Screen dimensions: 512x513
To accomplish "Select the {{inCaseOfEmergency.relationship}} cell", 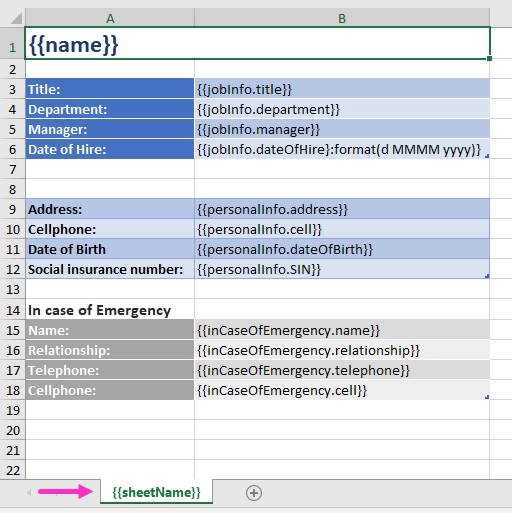I will (x=342, y=350).
